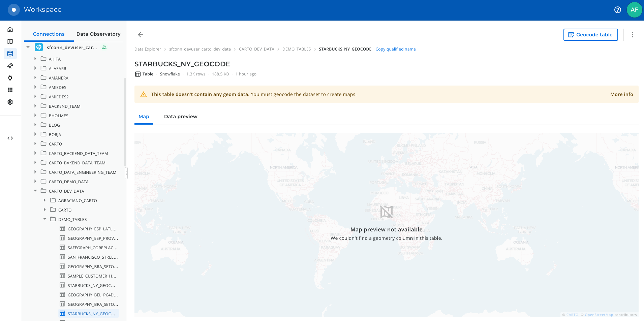Click the CARTO Workspace logo
The image size is (644, 321).
coord(14,10)
